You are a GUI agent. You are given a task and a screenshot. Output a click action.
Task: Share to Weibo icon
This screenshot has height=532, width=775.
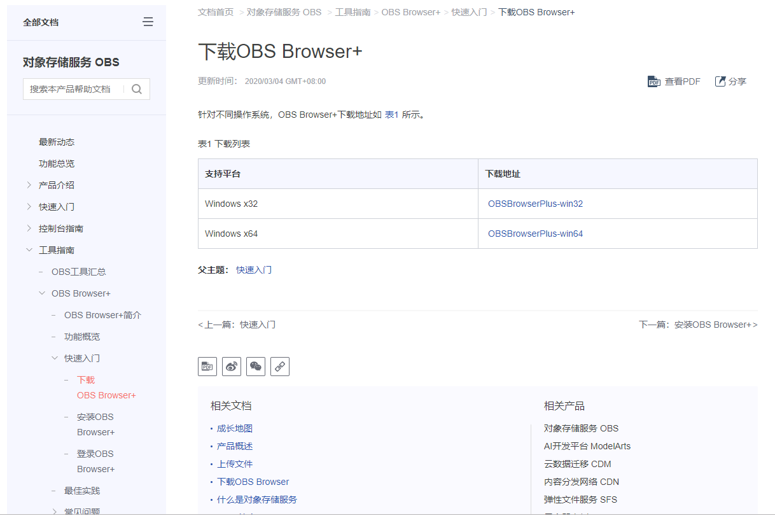point(232,366)
